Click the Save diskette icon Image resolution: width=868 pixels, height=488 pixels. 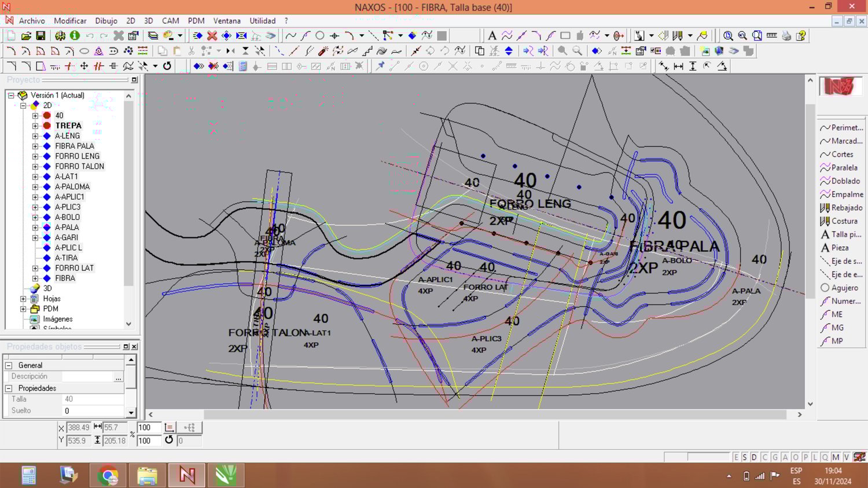[x=41, y=36]
